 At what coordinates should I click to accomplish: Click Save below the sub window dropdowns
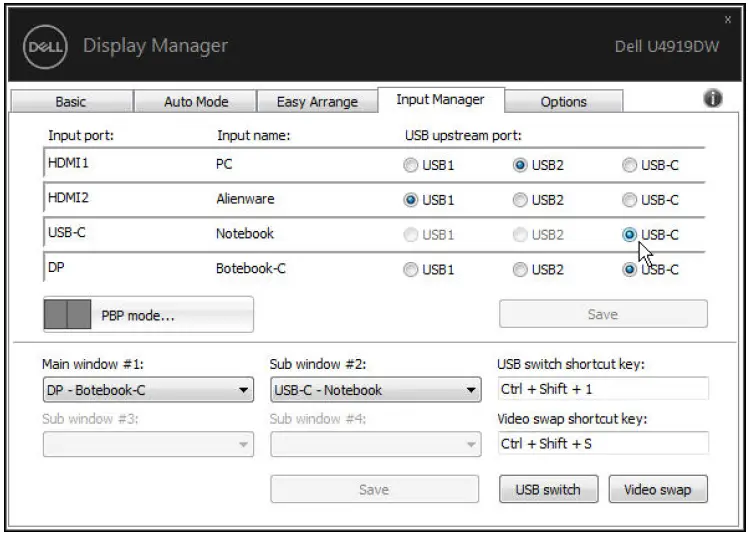[x=375, y=489]
